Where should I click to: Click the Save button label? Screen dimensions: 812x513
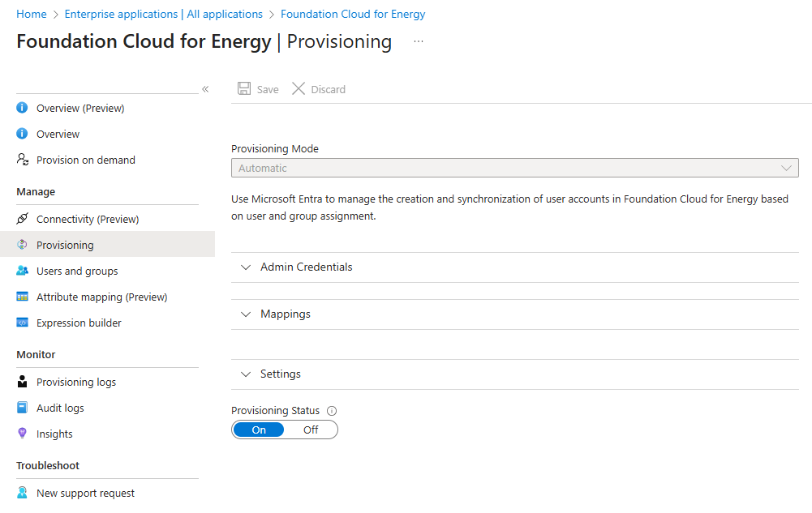[268, 89]
